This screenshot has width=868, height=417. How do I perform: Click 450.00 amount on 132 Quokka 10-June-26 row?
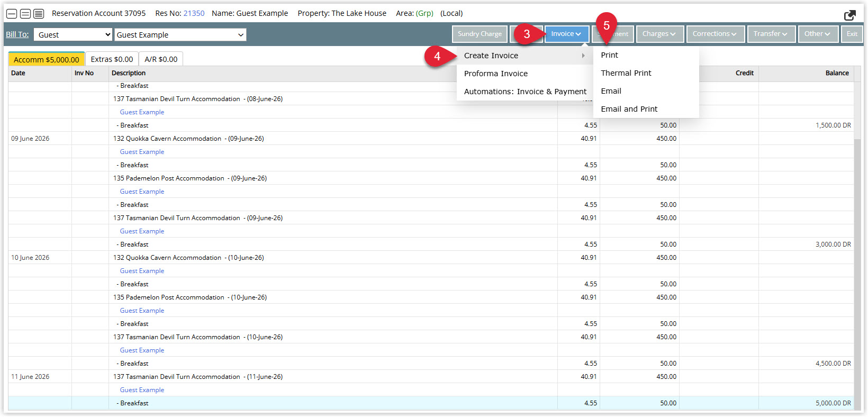[666, 258]
